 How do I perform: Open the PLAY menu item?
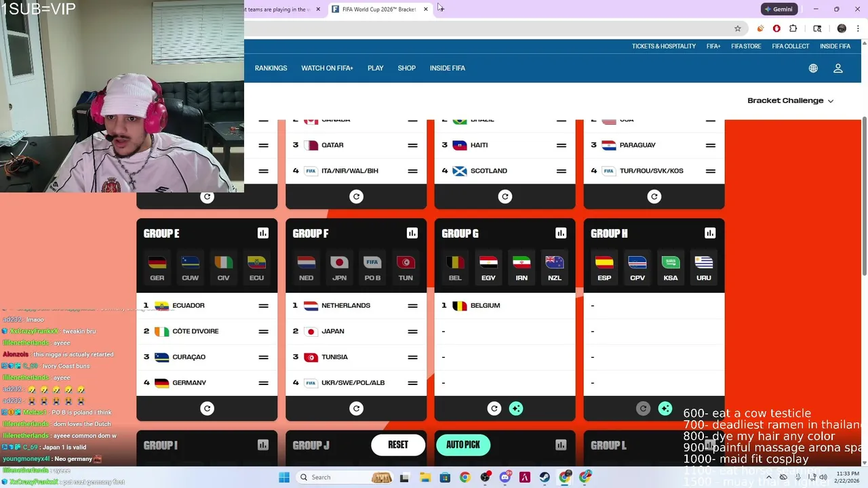376,68
